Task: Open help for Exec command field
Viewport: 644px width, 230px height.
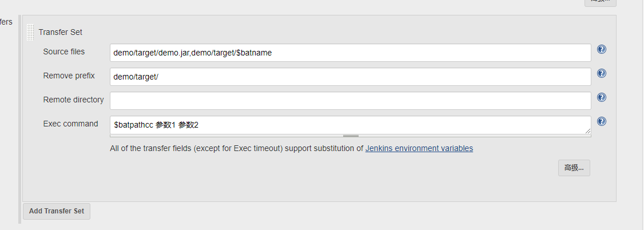Action: click(601, 121)
